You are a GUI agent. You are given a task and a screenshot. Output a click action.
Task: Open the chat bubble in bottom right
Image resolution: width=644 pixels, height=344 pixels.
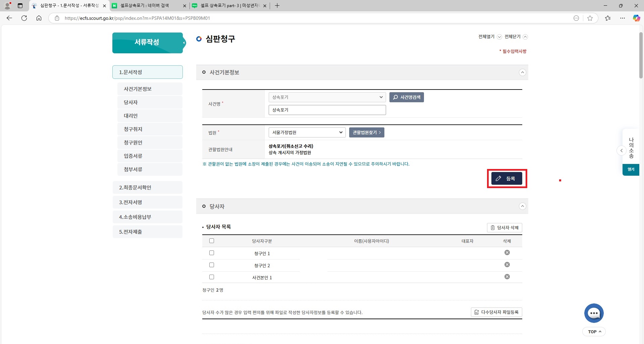pyautogui.click(x=594, y=313)
